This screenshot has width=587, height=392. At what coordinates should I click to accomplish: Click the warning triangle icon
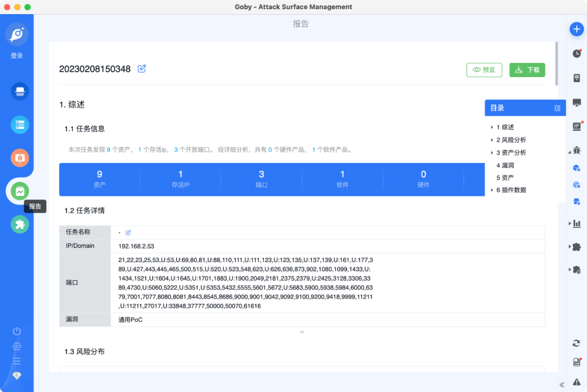(x=577, y=382)
